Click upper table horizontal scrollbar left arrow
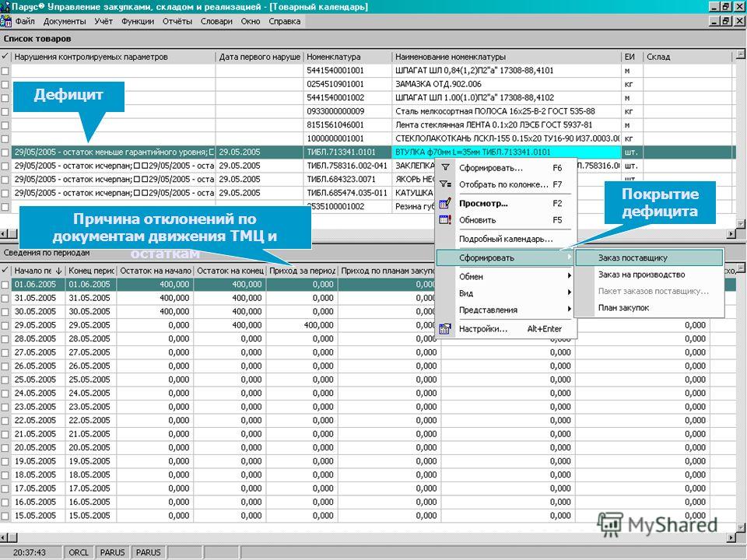The width and height of the screenshot is (747, 560). [x=5, y=234]
